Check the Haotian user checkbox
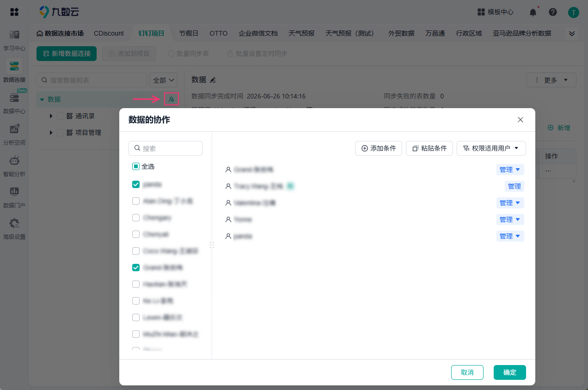The width and height of the screenshot is (588, 390). pyautogui.click(x=136, y=284)
